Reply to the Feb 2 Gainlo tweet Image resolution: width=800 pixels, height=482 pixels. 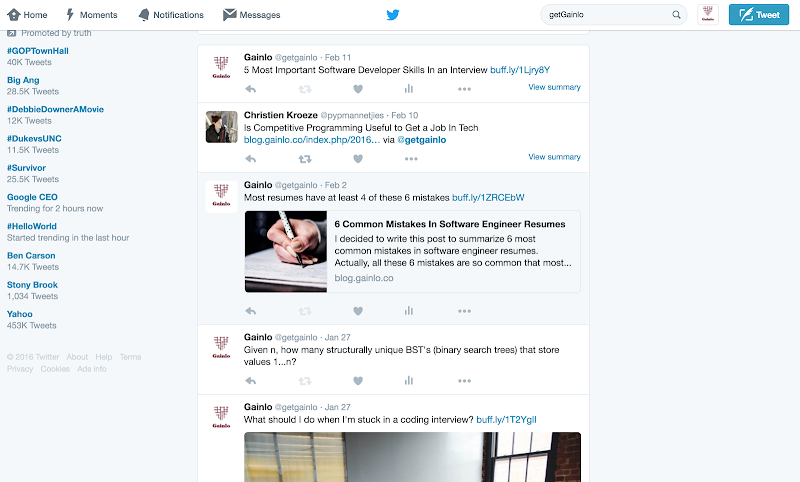pyautogui.click(x=251, y=311)
